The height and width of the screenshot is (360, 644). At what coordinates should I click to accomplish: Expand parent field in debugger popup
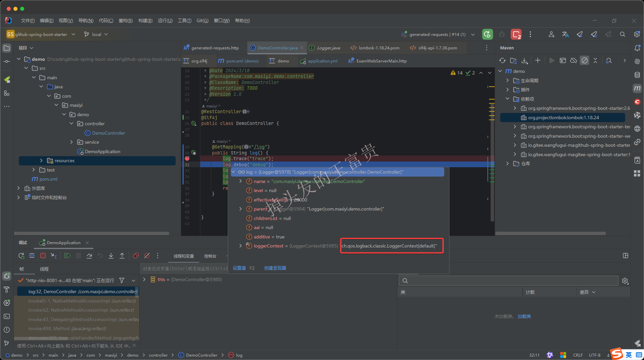point(240,209)
